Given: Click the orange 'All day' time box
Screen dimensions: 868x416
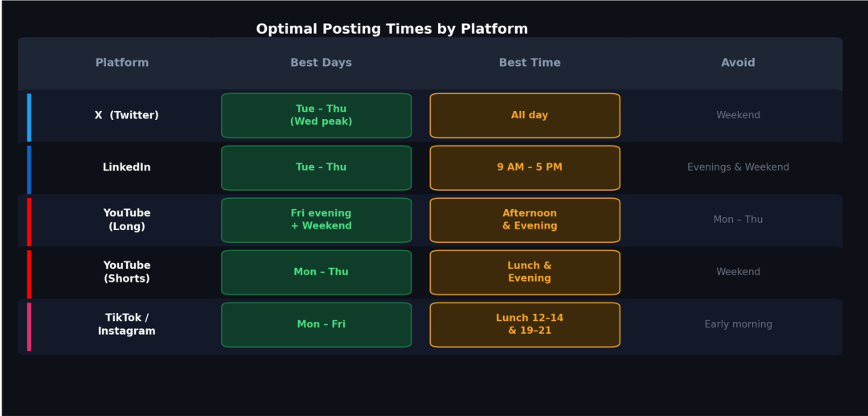Looking at the screenshot, I should 525,116.
